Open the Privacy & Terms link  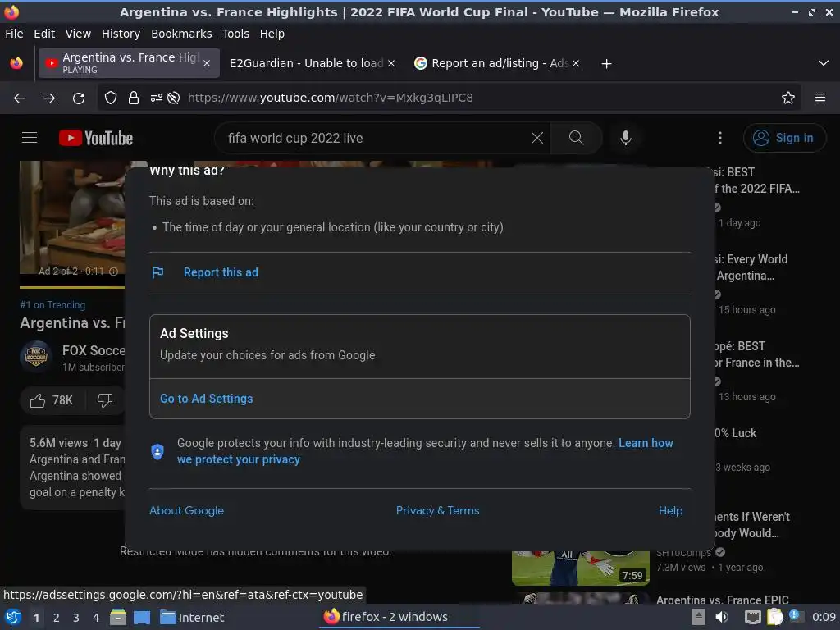click(x=438, y=510)
